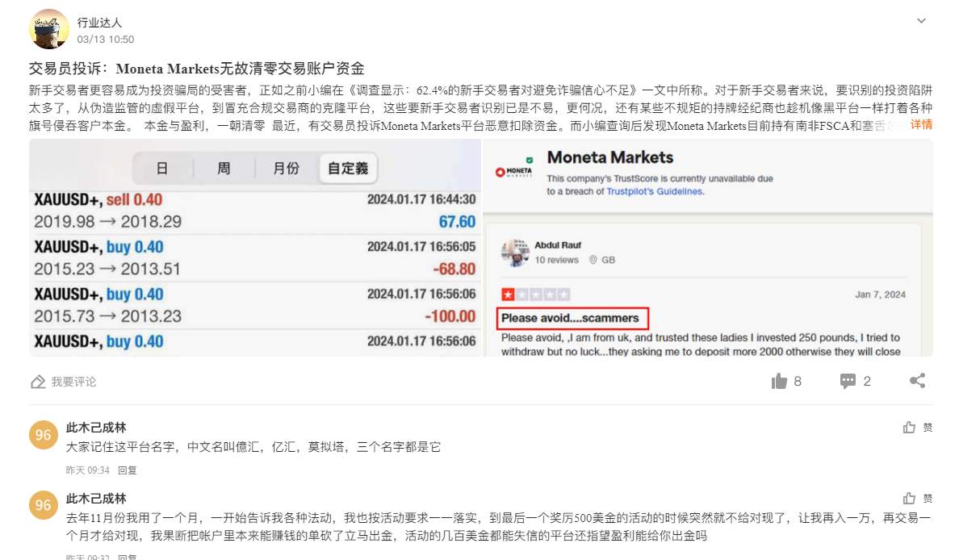Image resolution: width=959 pixels, height=560 pixels.
Task: Open the first commenter's 96 avatar
Action: 44,435
